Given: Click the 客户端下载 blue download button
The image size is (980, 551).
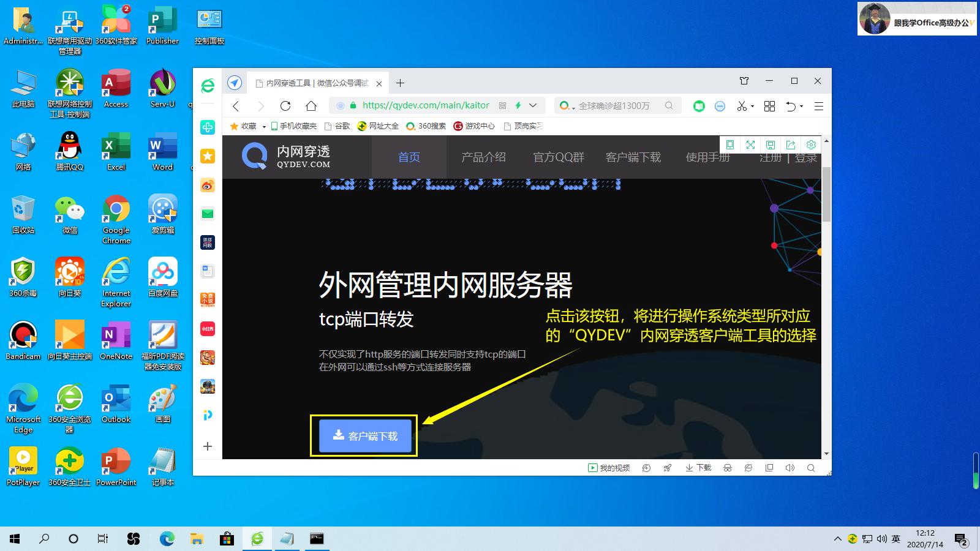Looking at the screenshot, I should pos(364,435).
